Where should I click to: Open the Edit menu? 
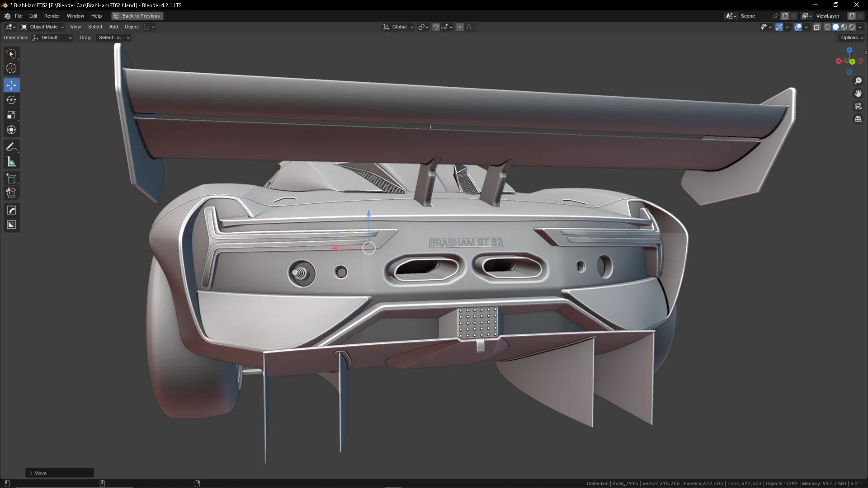point(33,16)
